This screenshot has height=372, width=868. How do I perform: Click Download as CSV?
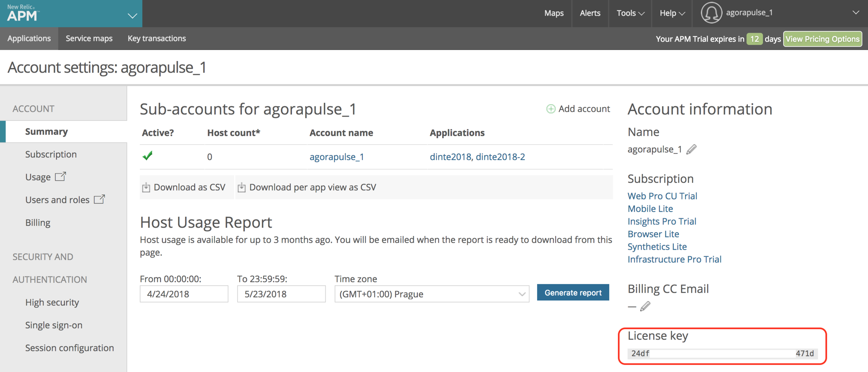184,188
